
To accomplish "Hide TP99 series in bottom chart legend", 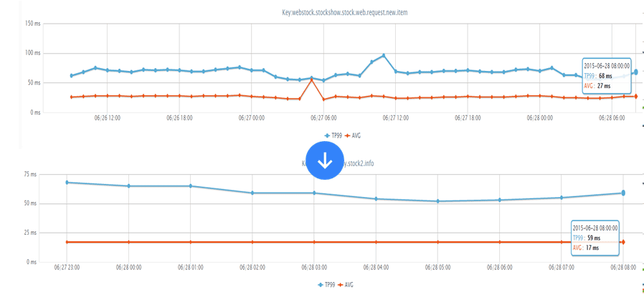I will [x=326, y=284].
